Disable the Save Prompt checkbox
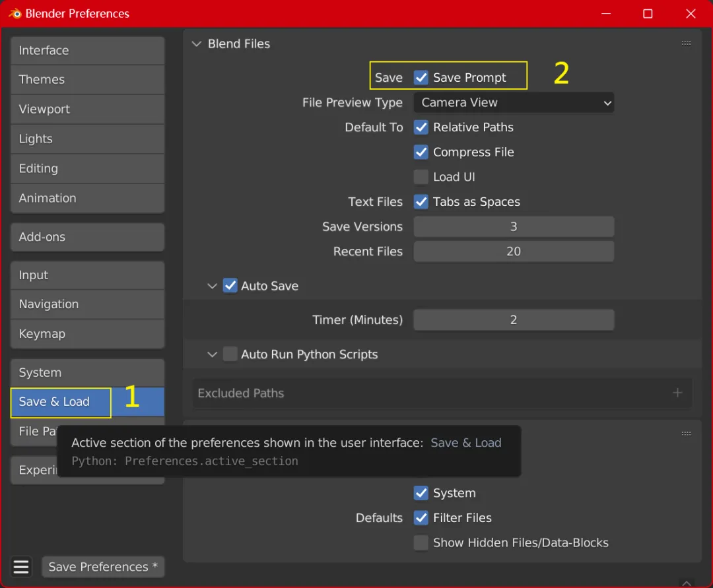Screen dimensions: 713x588 click(421, 78)
